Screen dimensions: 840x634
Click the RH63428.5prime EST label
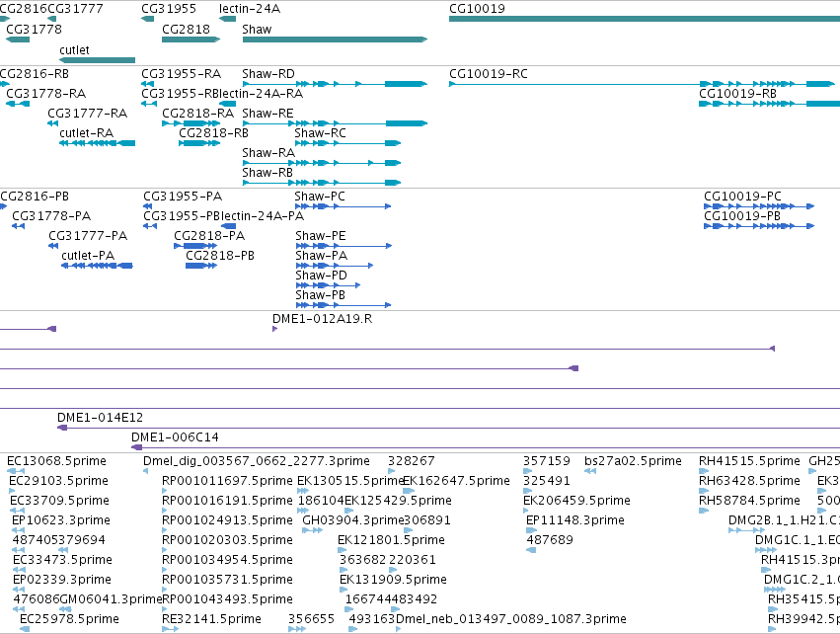[x=749, y=481]
